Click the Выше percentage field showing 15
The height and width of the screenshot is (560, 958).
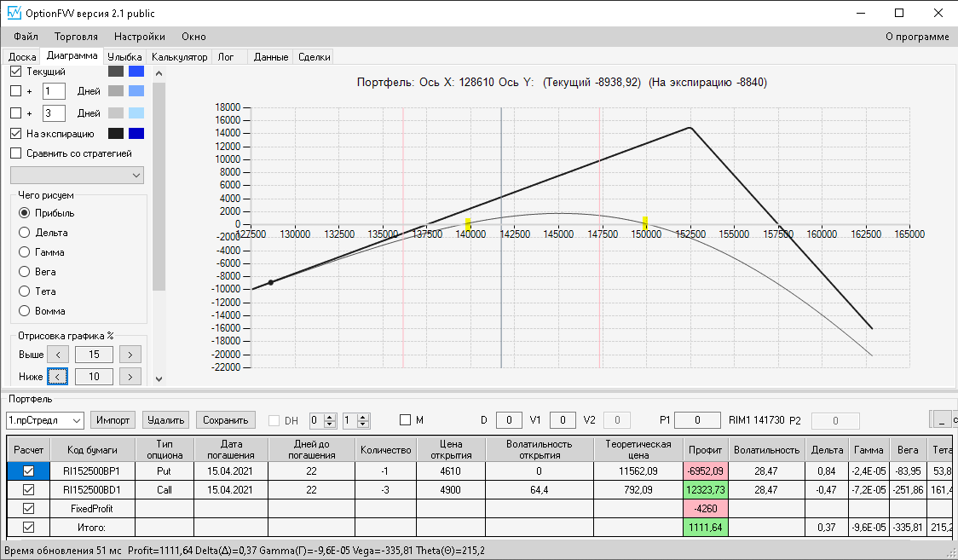[94, 355]
